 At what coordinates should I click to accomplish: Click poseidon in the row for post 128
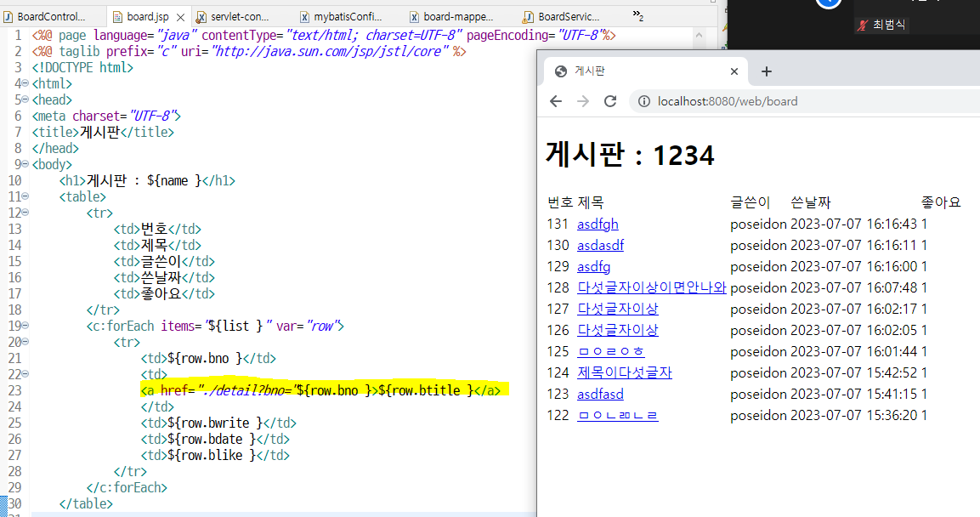pyautogui.click(x=758, y=287)
